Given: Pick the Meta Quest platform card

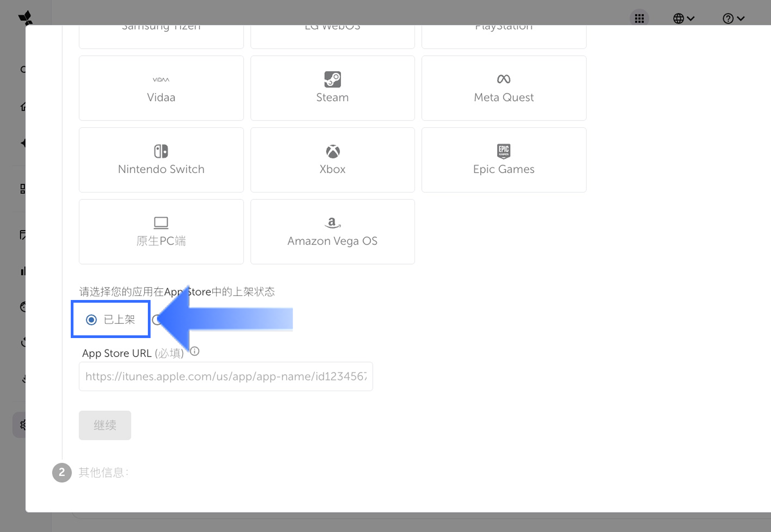Looking at the screenshot, I should pyautogui.click(x=504, y=88).
